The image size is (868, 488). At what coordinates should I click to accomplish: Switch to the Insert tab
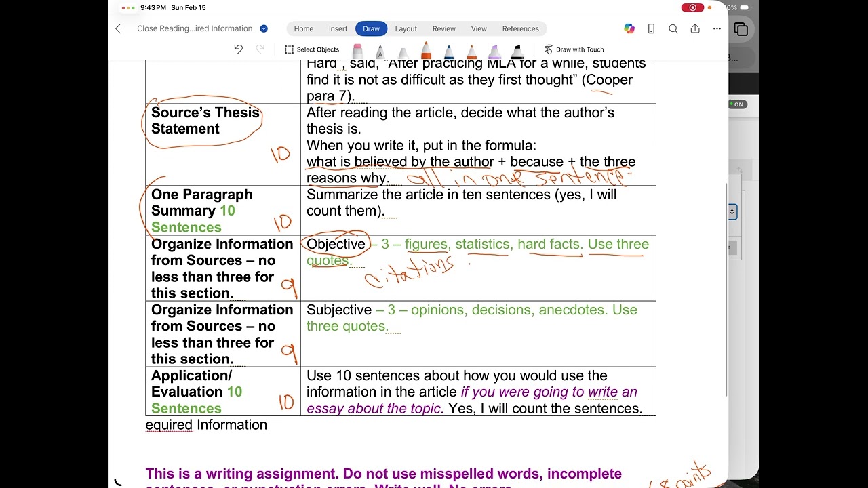338,28
